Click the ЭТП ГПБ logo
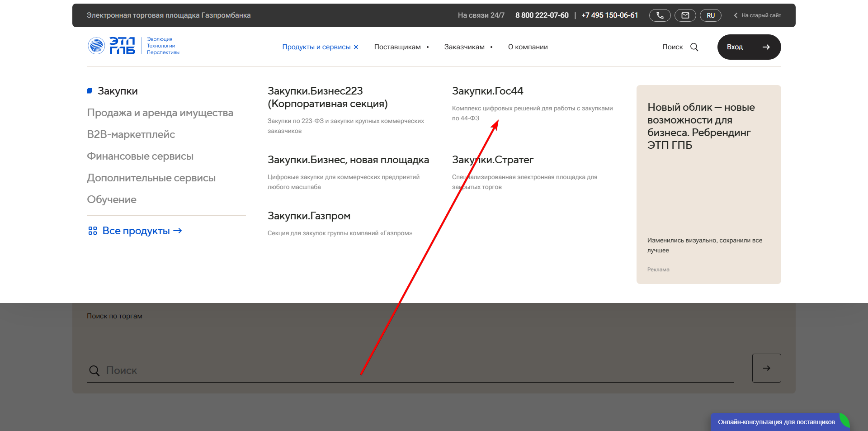The height and width of the screenshot is (431, 868). click(134, 46)
